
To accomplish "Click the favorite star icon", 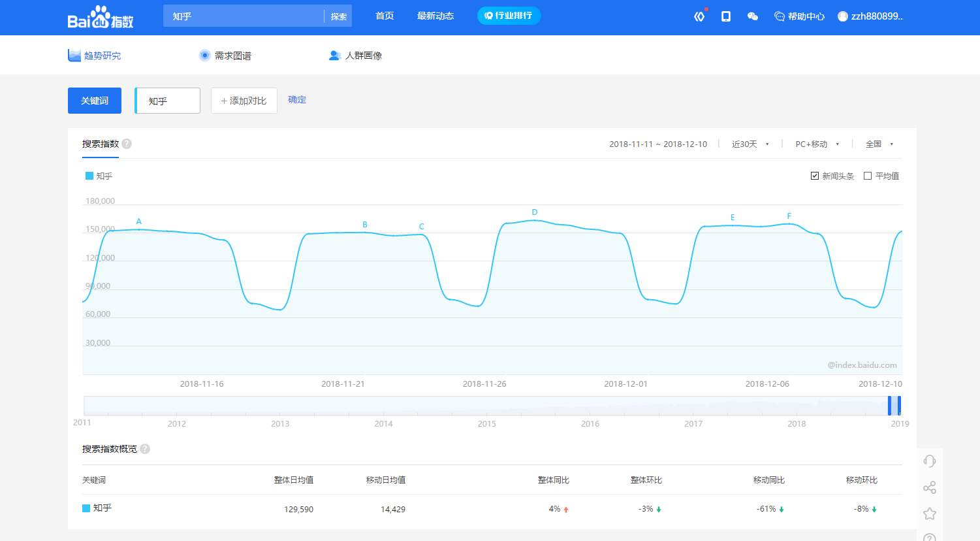I will pos(930,514).
